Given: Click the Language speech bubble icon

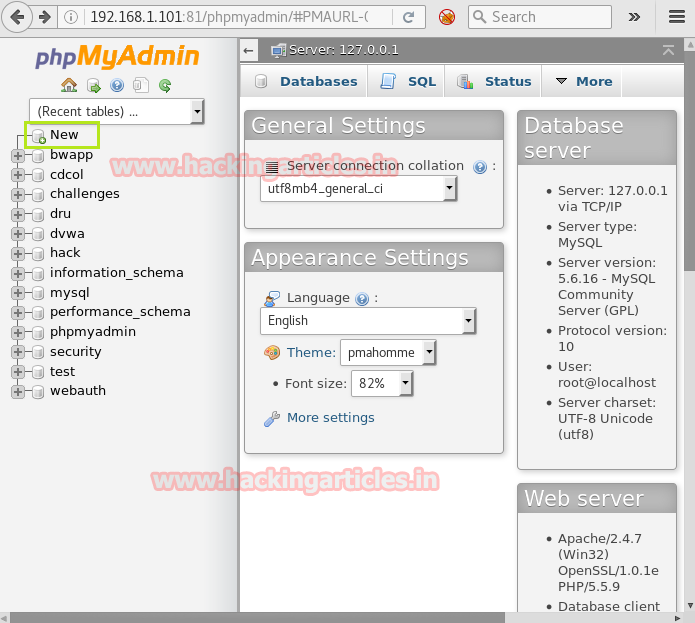Looking at the screenshot, I should (272, 299).
